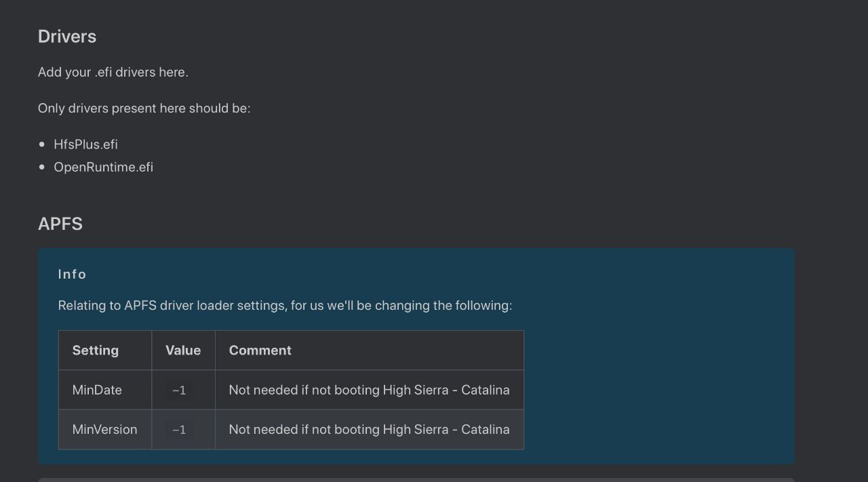The height and width of the screenshot is (482, 868).
Task: Click the Info callout title
Action: (73, 274)
